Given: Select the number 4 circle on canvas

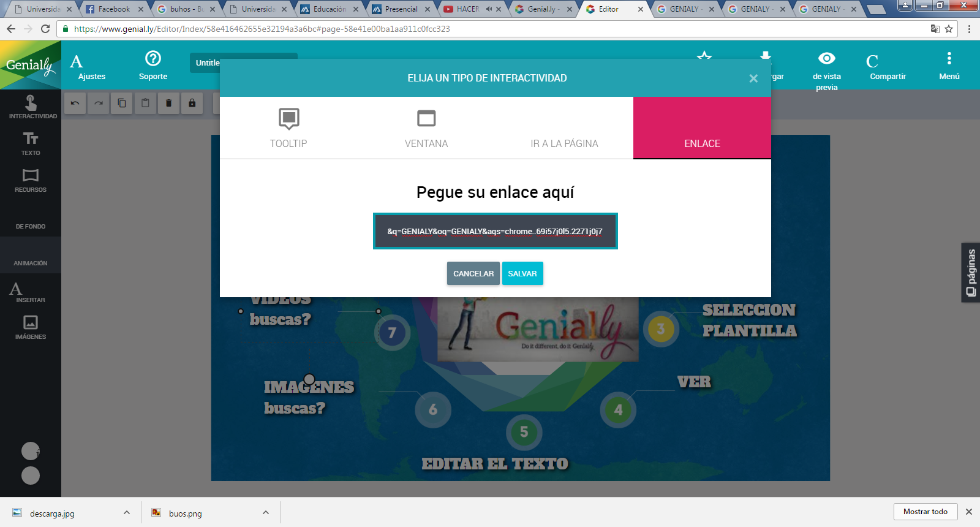Looking at the screenshot, I should 618,409.
